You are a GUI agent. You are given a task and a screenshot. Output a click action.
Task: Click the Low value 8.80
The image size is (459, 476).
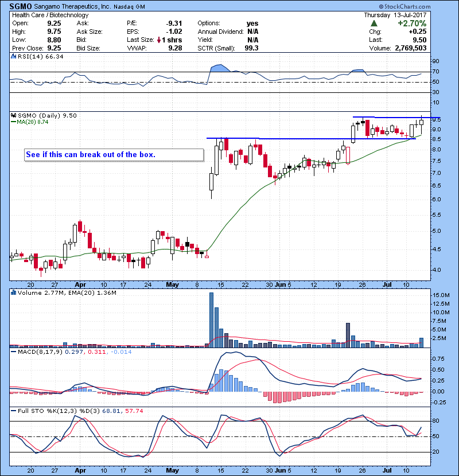pyautogui.click(x=54, y=40)
